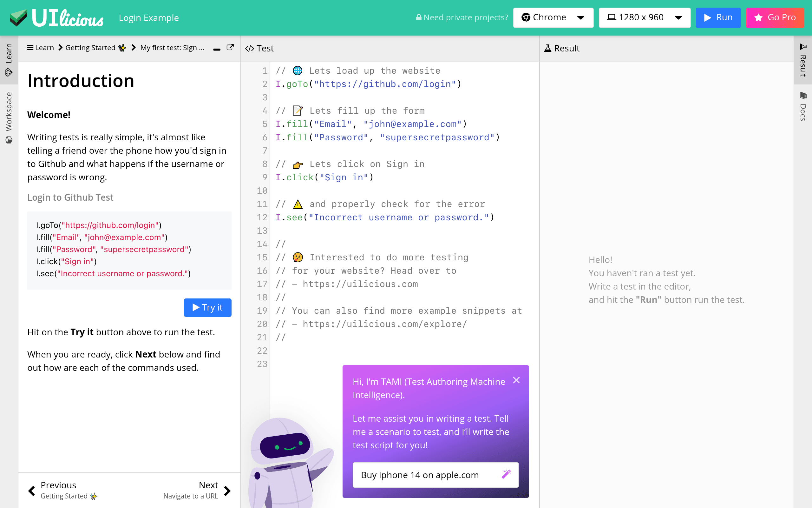
Task: Close the TAMI assistant popup
Action: click(516, 380)
